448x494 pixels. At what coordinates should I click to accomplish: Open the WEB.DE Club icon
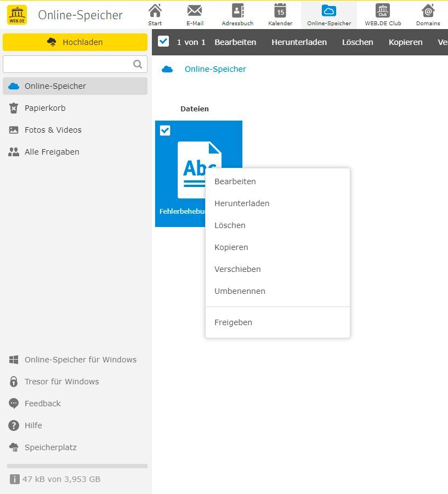383,11
